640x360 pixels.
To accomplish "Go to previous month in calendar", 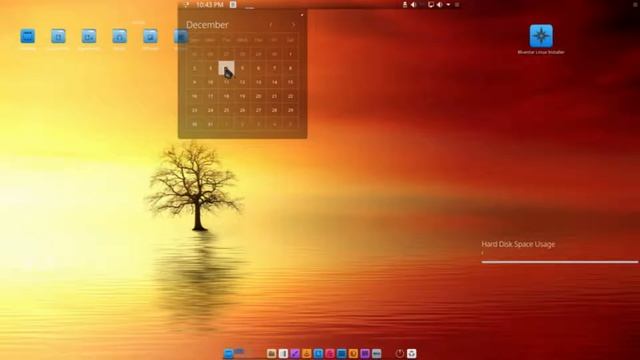I will [x=271, y=25].
